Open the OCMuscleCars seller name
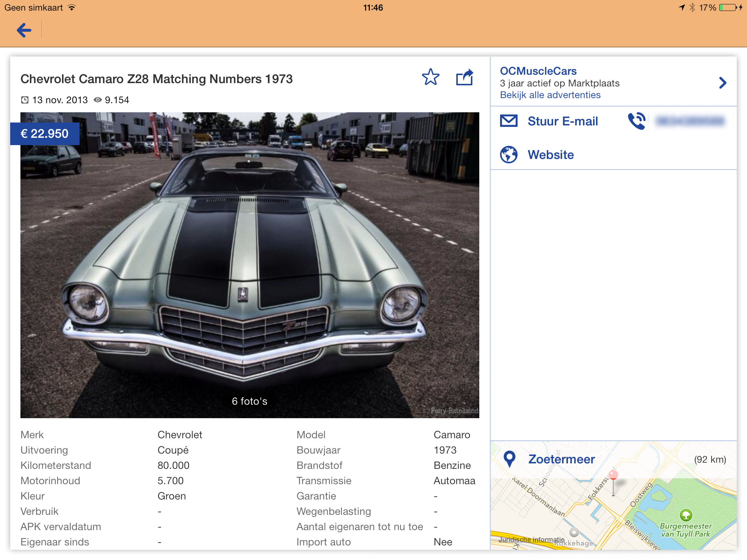The height and width of the screenshot is (560, 747). coord(538,71)
